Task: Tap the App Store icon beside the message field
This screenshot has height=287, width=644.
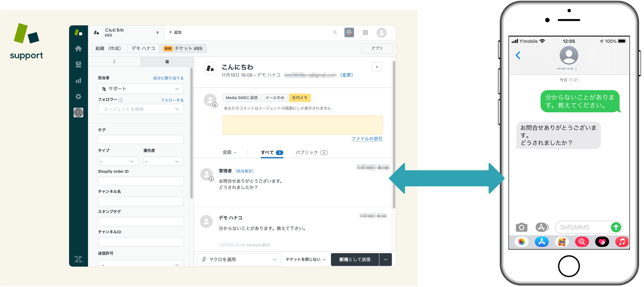Action: coord(541,227)
